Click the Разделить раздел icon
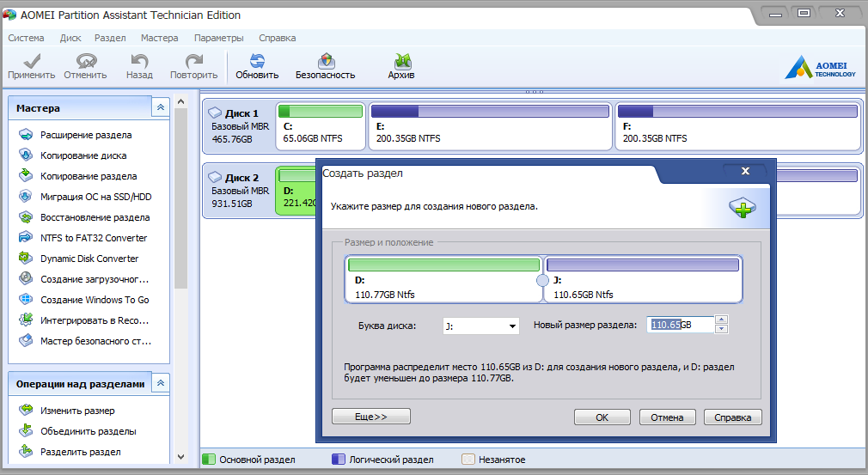Image resolution: width=868 pixels, height=475 pixels. pyautogui.click(x=26, y=451)
